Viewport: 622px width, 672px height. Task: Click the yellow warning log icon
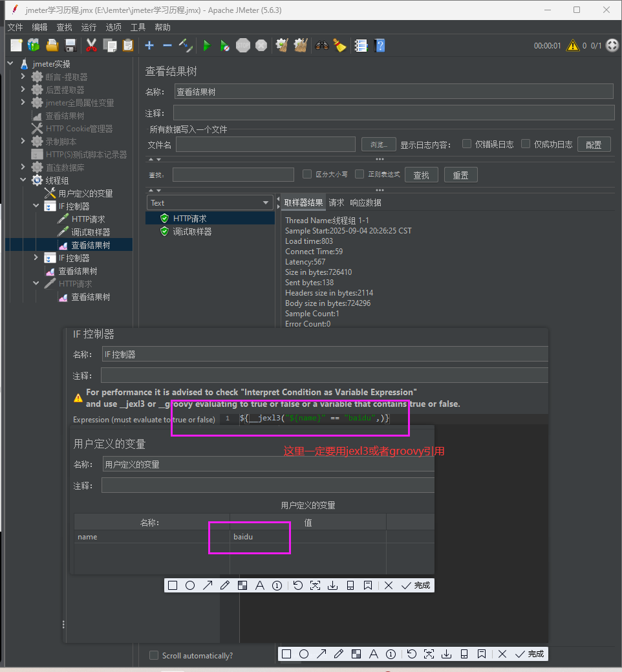point(573,45)
